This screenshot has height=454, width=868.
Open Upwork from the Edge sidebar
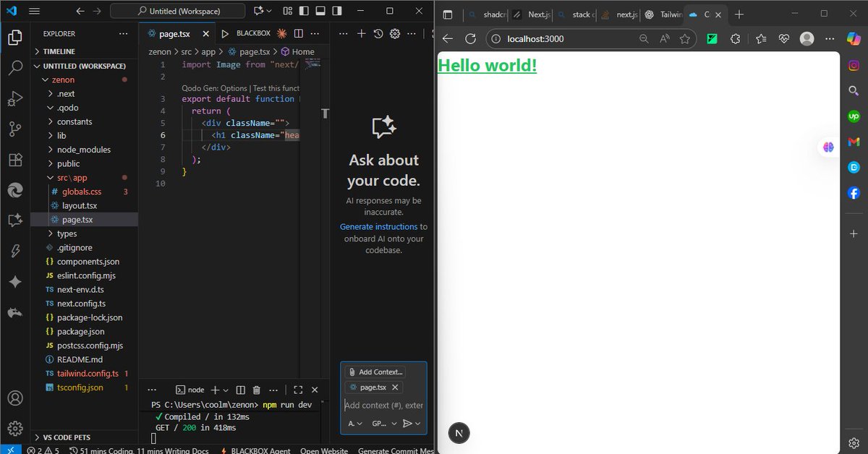click(854, 116)
